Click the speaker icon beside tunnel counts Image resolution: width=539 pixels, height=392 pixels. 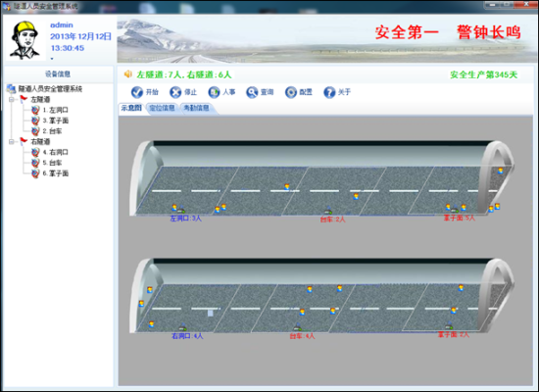coord(128,73)
